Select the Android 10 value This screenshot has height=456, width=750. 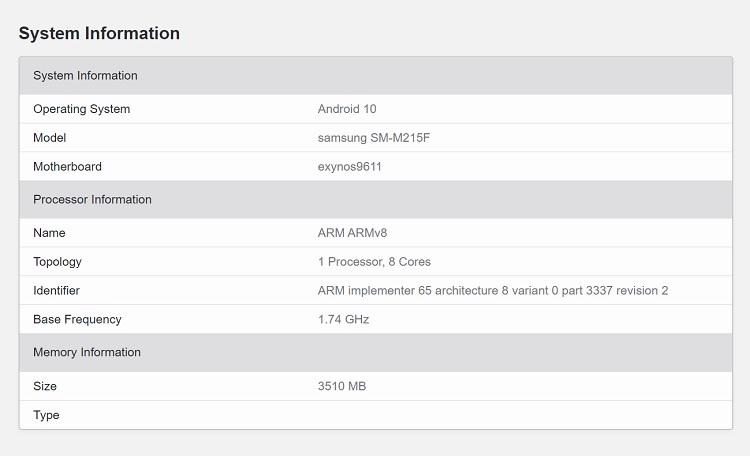346,109
